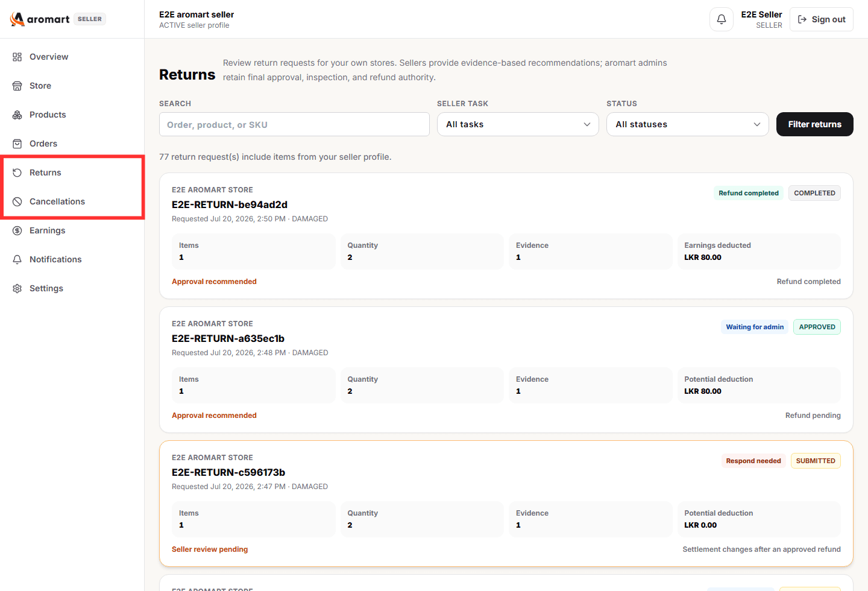Click E2E aromart seller header title

[197, 14]
